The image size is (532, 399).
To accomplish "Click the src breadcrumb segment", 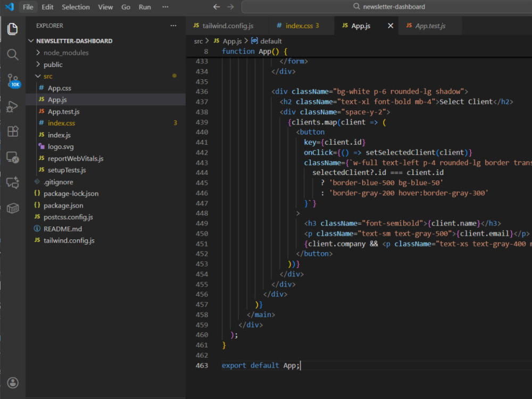I will point(198,41).
